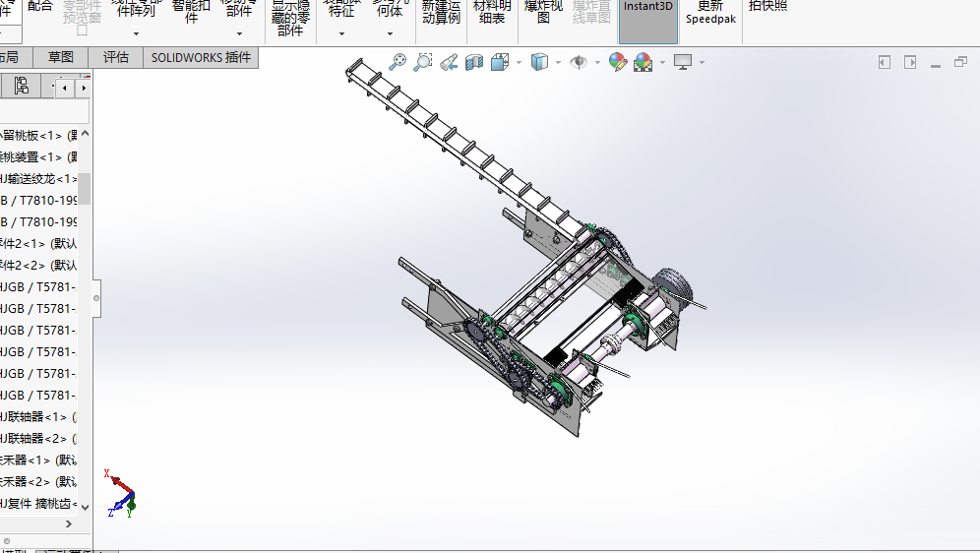Open the 线性零部件阵列 dropdown arrow
Viewport: 980px width, 553px height.
coord(136,33)
